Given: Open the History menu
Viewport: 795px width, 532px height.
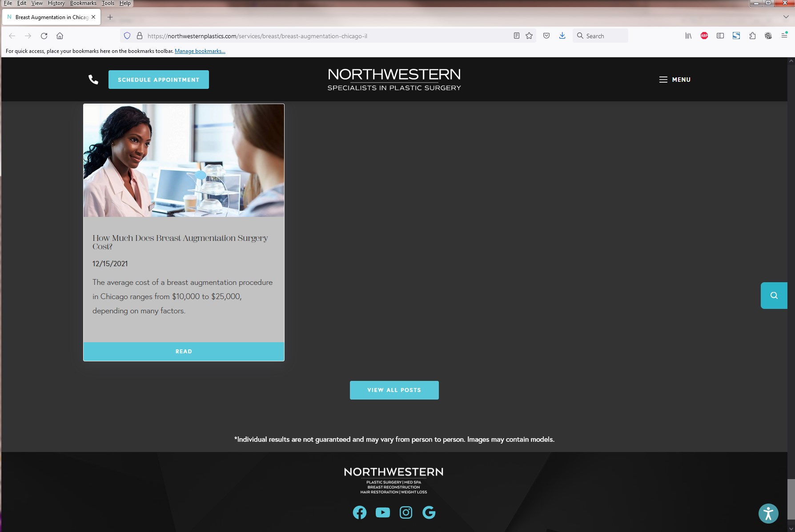Looking at the screenshot, I should coord(56,3).
